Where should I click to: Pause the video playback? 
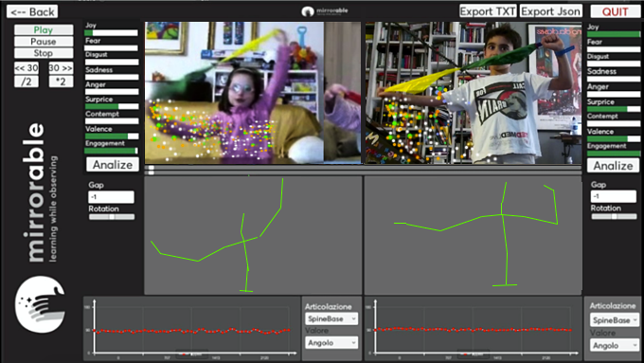pyautogui.click(x=44, y=42)
